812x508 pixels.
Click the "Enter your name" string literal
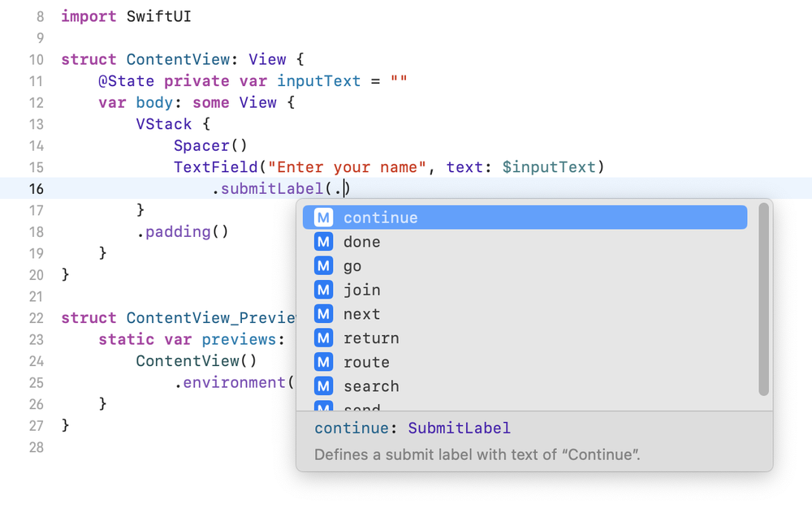tap(348, 167)
